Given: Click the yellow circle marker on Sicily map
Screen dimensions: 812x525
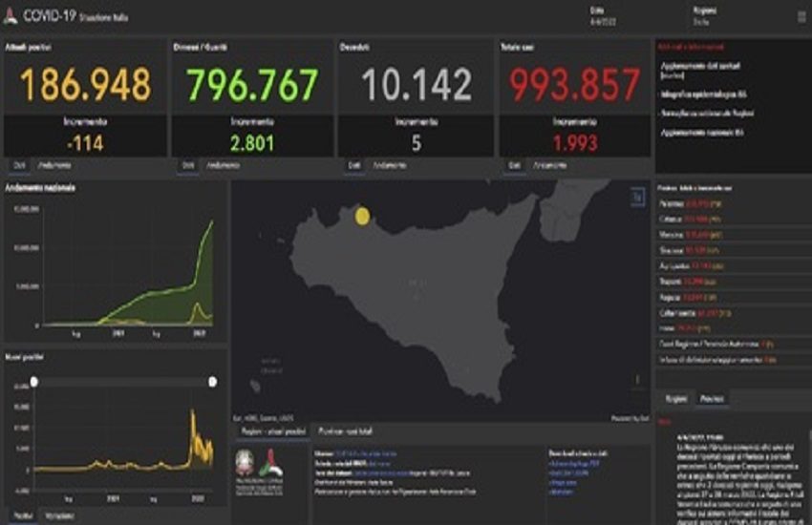Looking at the screenshot, I should click(362, 216).
